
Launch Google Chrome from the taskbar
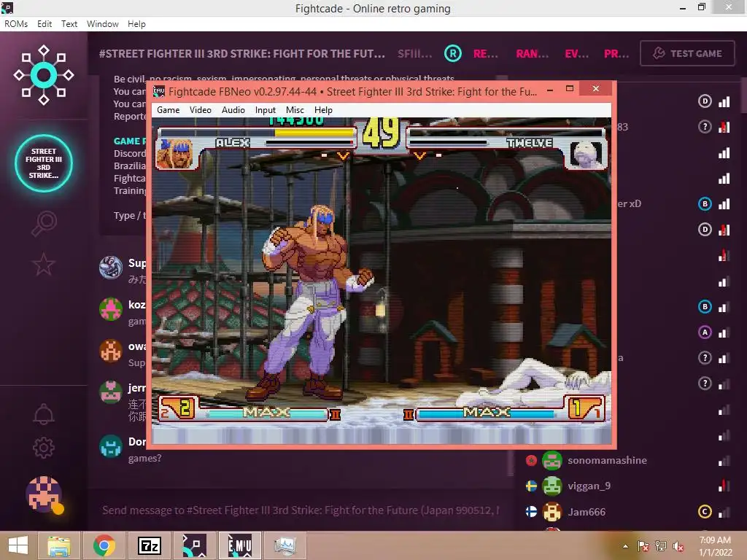104,545
